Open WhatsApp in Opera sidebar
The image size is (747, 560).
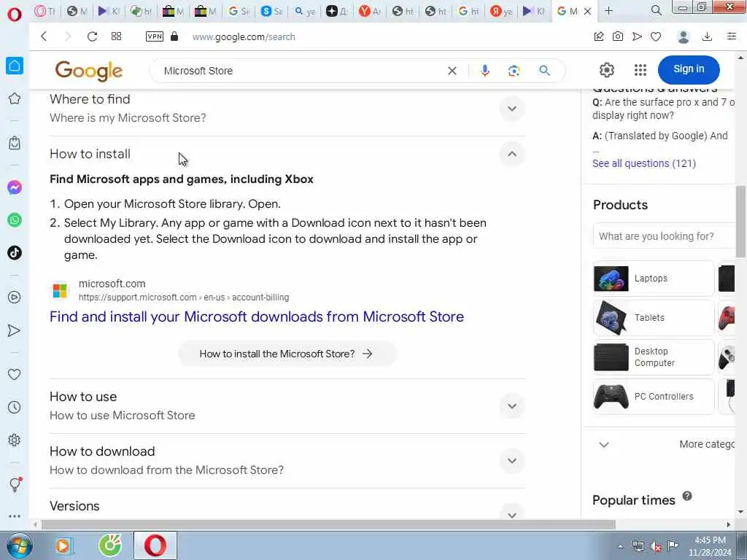15,220
